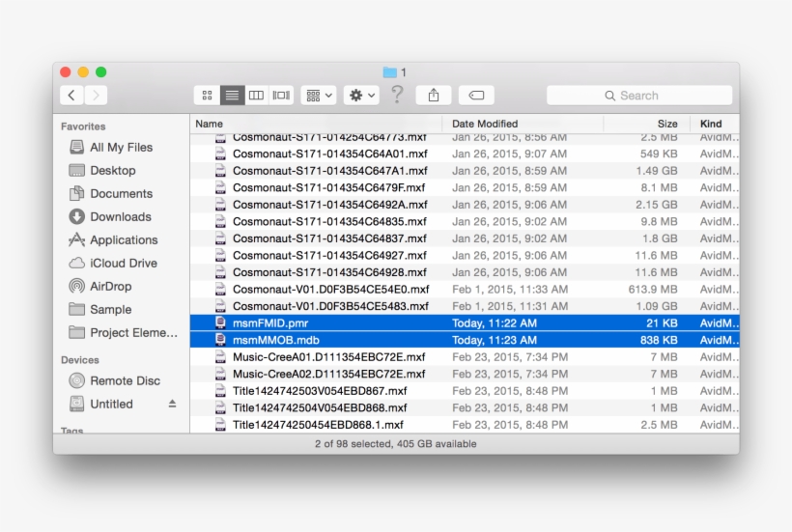Screen dimensions: 792x532
Task: Switch to column view
Action: 257,95
